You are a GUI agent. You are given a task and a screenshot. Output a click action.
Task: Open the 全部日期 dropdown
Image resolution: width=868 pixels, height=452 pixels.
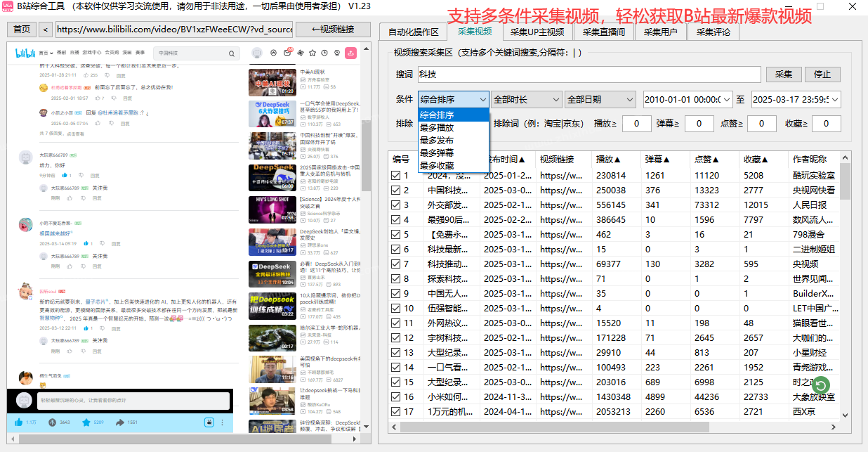click(x=600, y=99)
